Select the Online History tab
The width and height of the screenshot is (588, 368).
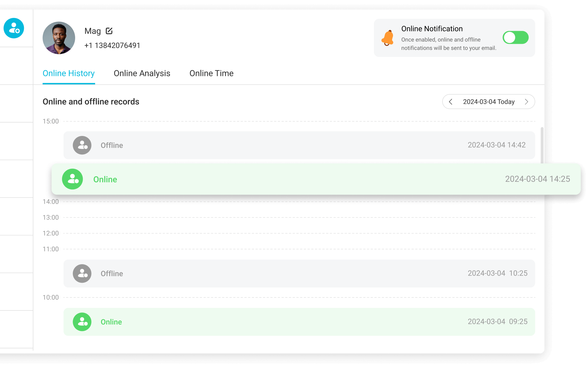[69, 73]
